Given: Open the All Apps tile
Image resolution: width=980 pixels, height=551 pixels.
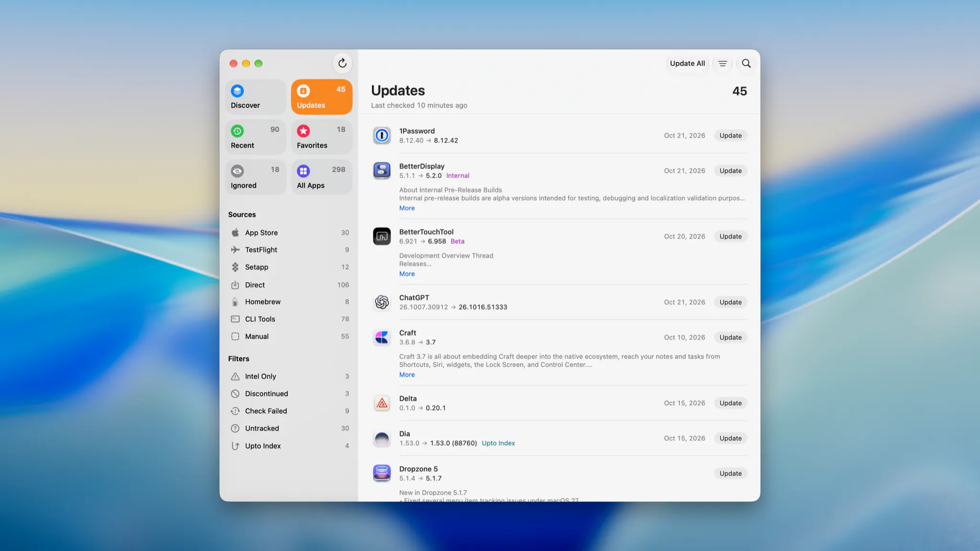Looking at the screenshot, I should [x=322, y=177].
